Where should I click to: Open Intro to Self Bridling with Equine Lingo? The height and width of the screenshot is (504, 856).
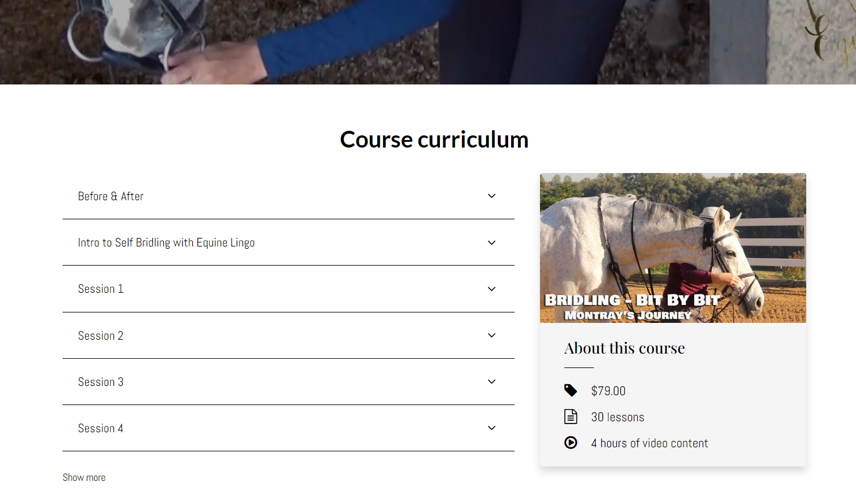166,242
